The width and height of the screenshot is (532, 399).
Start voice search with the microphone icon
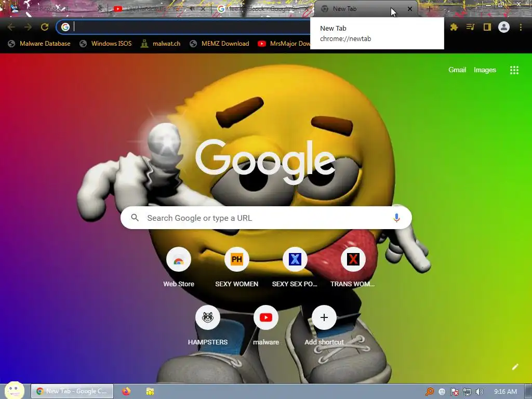pos(396,218)
